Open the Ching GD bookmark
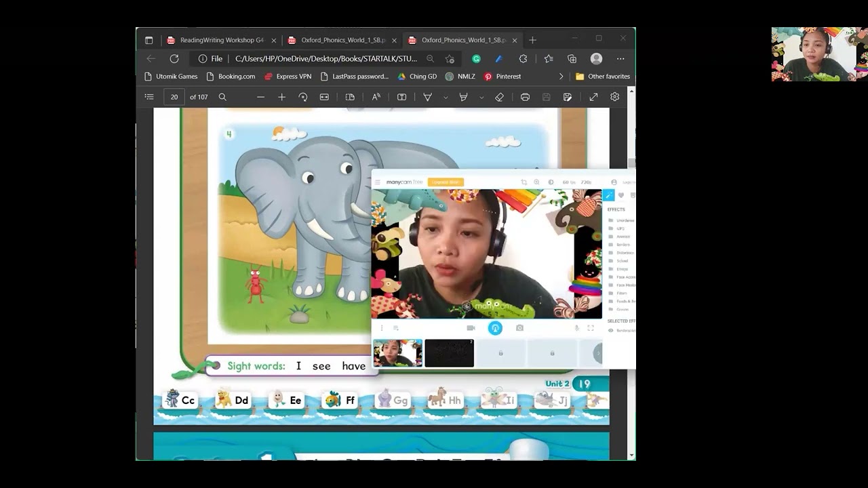 tap(417, 77)
